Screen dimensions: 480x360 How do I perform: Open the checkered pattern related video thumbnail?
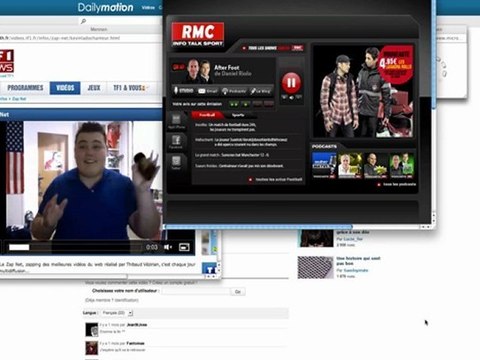[x=315, y=267]
